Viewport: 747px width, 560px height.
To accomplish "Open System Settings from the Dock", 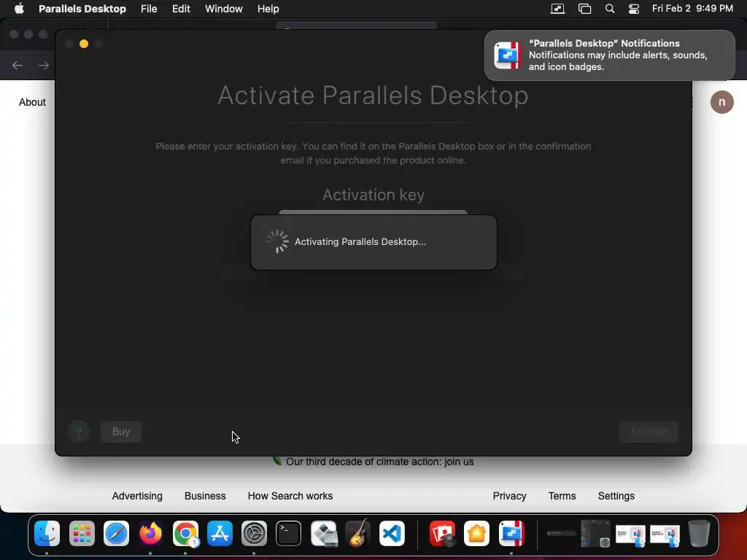I will (254, 533).
